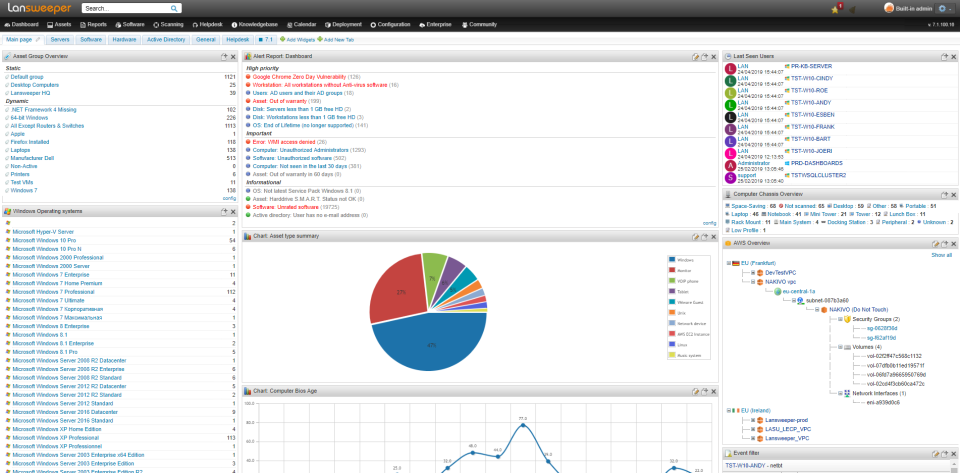Open the Assets menu
Viewport: 960px width, 473px height.
[x=59, y=24]
